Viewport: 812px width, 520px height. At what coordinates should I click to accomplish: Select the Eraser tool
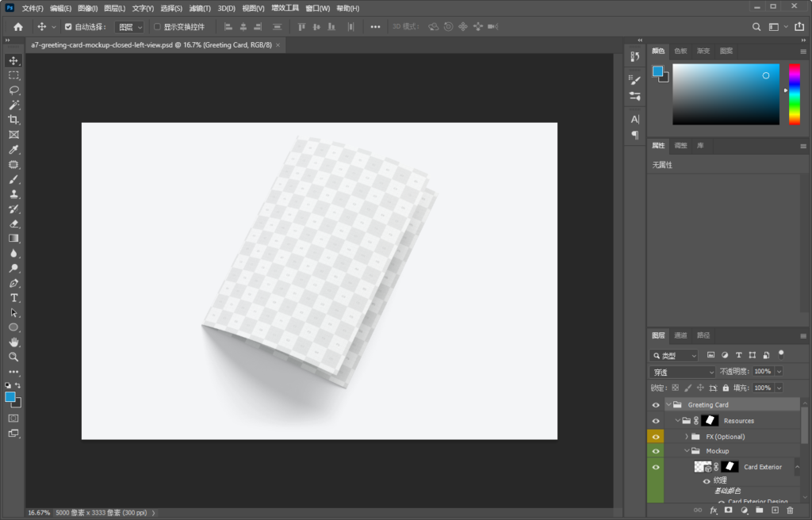tap(13, 224)
